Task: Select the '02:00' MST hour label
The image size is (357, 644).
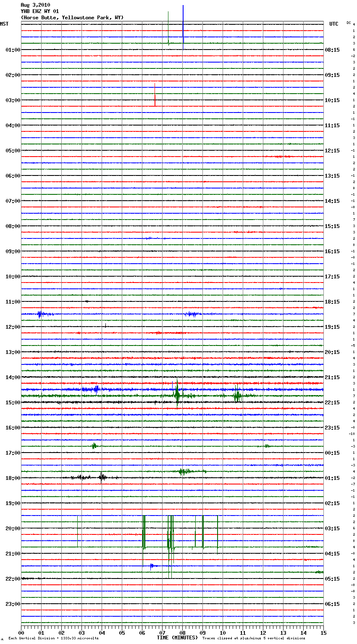Action: [13, 75]
